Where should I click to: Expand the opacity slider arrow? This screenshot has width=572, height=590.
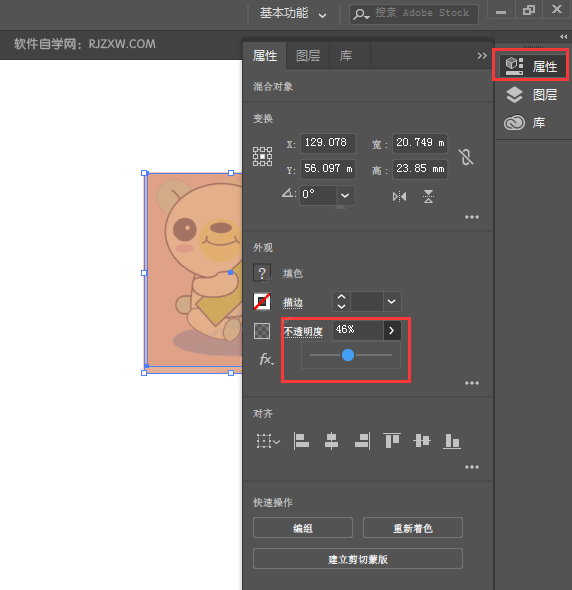392,330
